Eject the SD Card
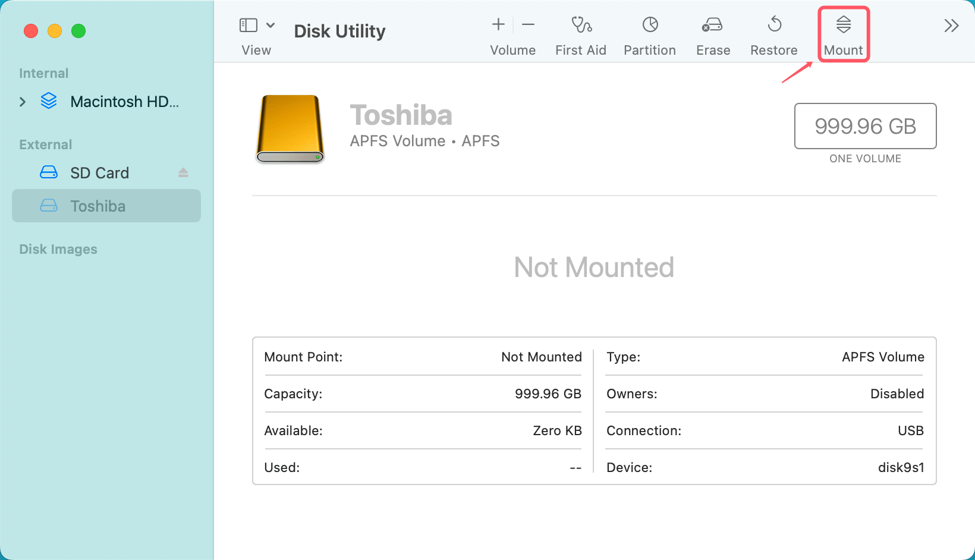This screenshot has width=975, height=560. click(183, 172)
